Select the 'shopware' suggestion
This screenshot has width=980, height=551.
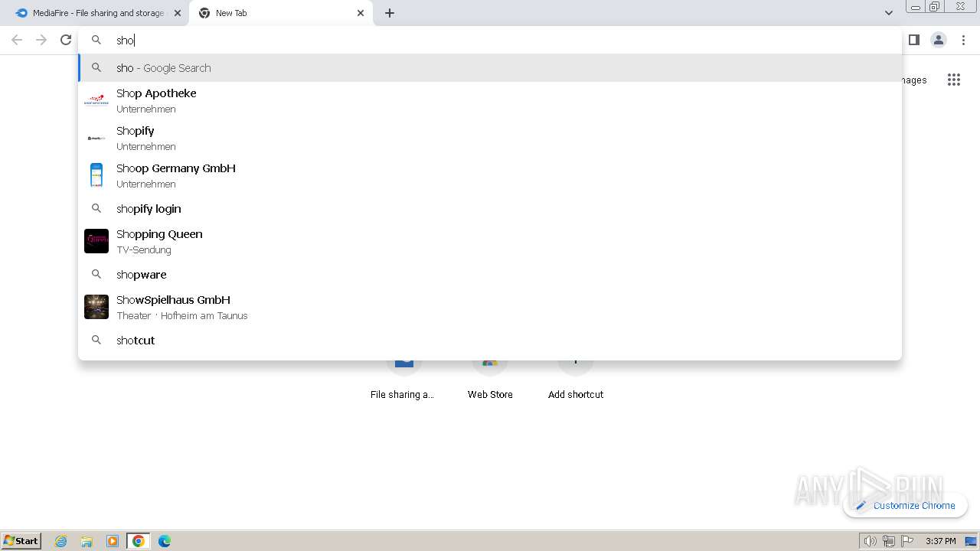pos(490,275)
